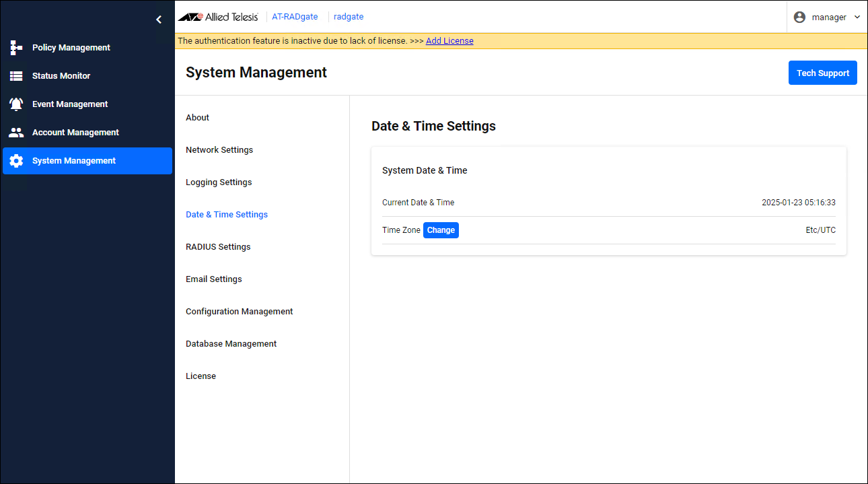Navigate to Email Settings
This screenshot has width=868, height=484.
(x=213, y=279)
